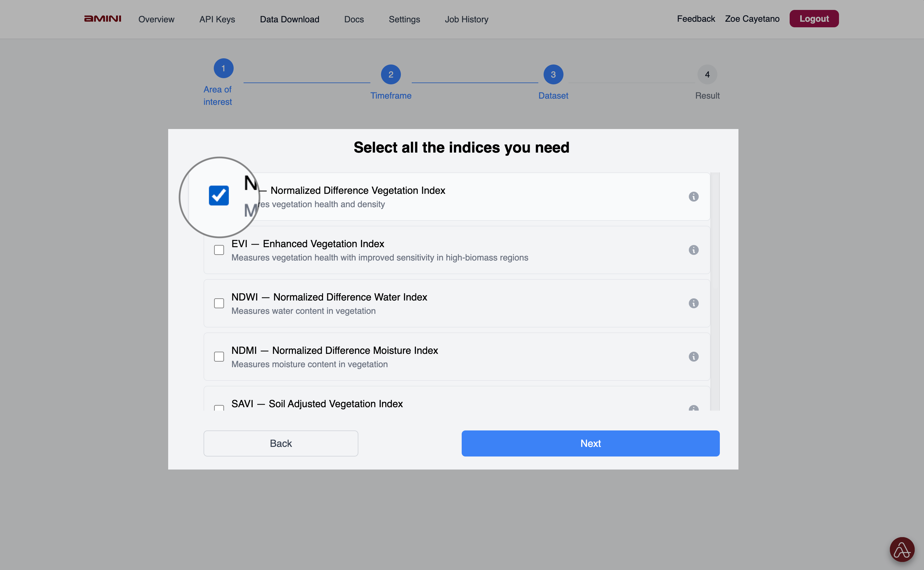Click the Feedback link
This screenshot has height=570, width=924.
(696, 19)
